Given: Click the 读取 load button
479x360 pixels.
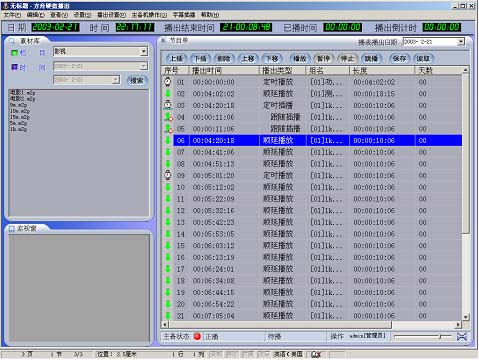Looking at the screenshot, I should tap(423, 59).
